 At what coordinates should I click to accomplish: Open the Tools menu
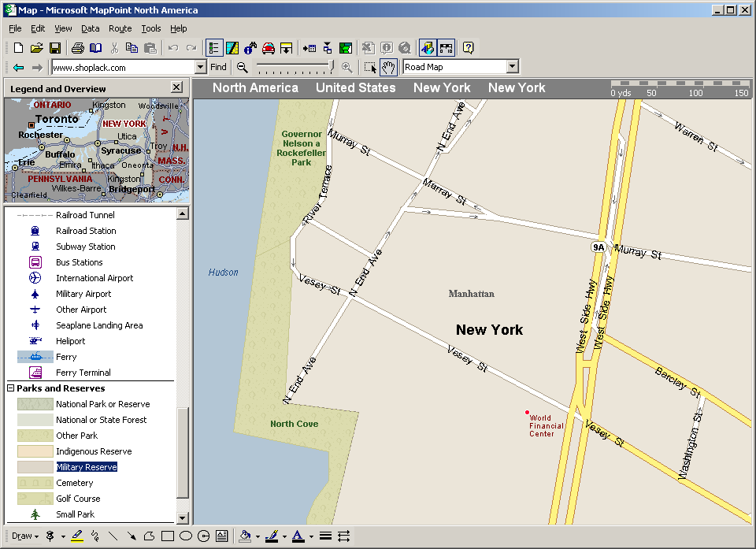(x=151, y=28)
